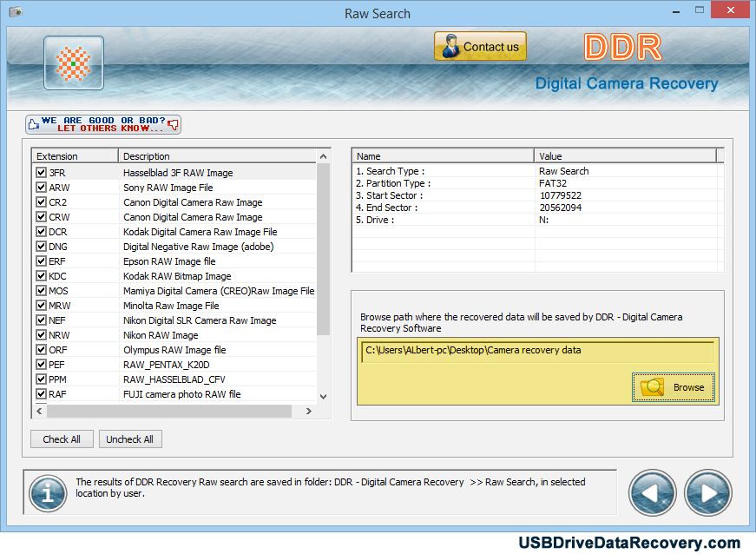Click the recovery save path field
This screenshot has width=756, height=554.
tap(537, 351)
